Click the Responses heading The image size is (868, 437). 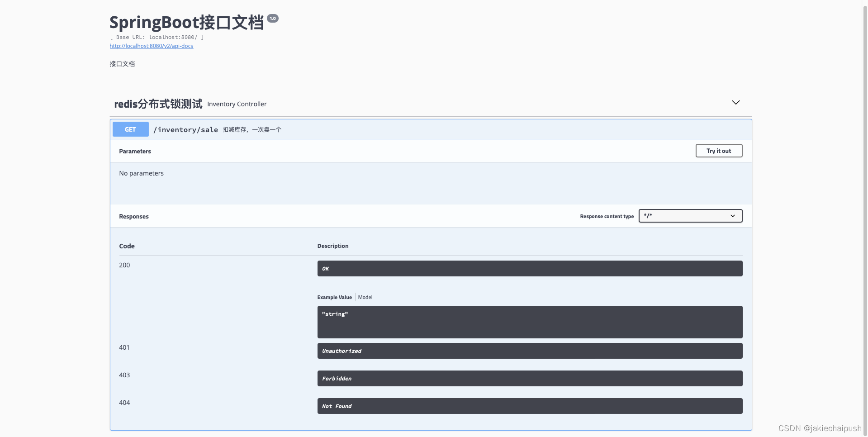click(134, 217)
